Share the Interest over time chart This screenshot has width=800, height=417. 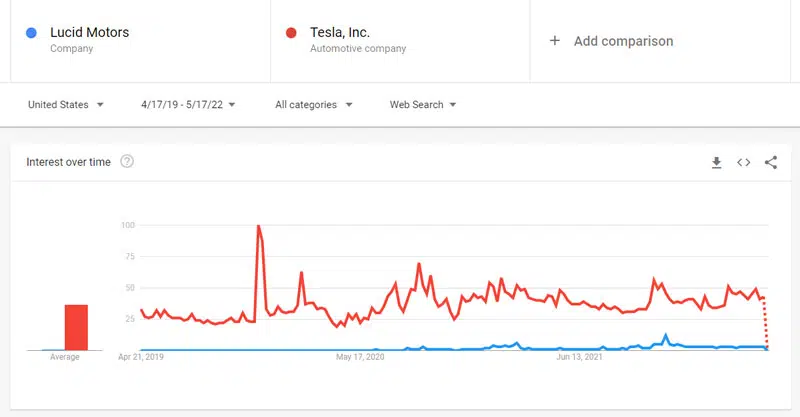pyautogui.click(x=770, y=163)
